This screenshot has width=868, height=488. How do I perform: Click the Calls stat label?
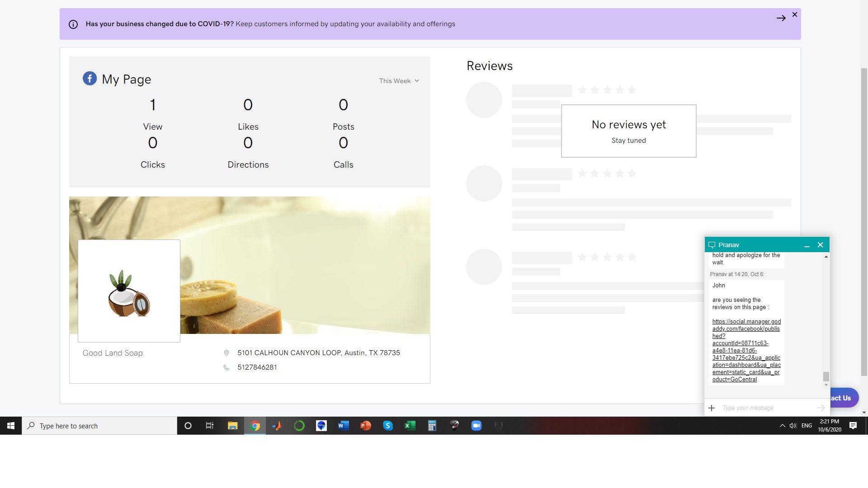point(344,165)
